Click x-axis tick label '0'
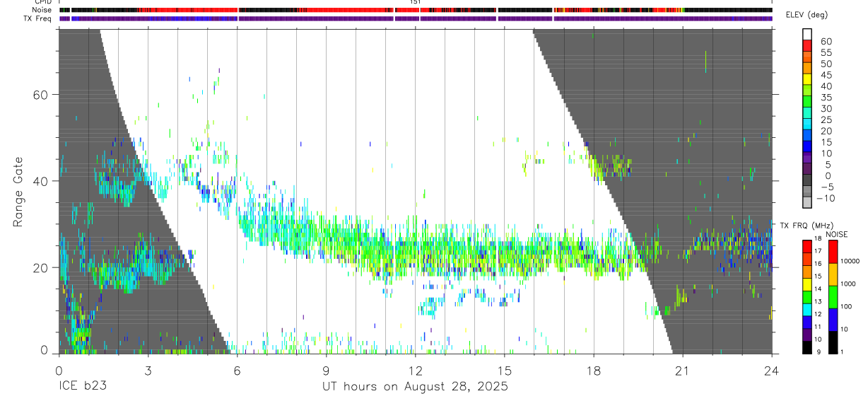 click(x=59, y=369)
